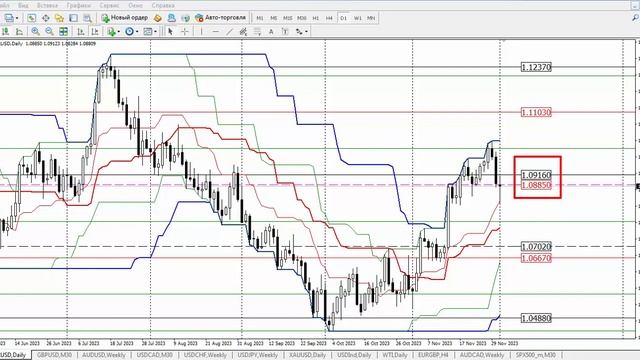Switch to line chart icon
Screen dimensions: 640x360
point(19,31)
